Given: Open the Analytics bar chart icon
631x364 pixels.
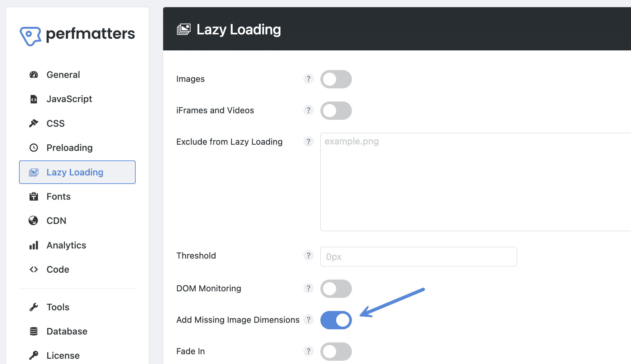Looking at the screenshot, I should point(33,245).
